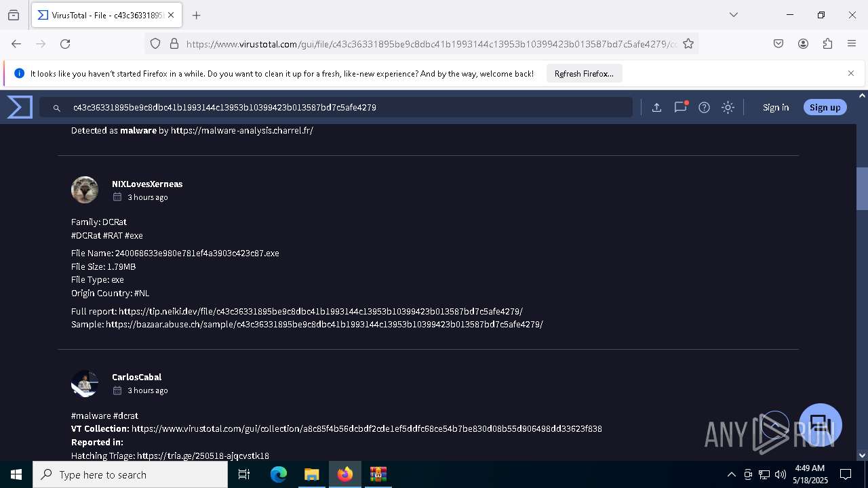Viewport: 868px width, 488px height.
Task: Open the bazaar.abuse.ch sample link
Action: (325, 324)
